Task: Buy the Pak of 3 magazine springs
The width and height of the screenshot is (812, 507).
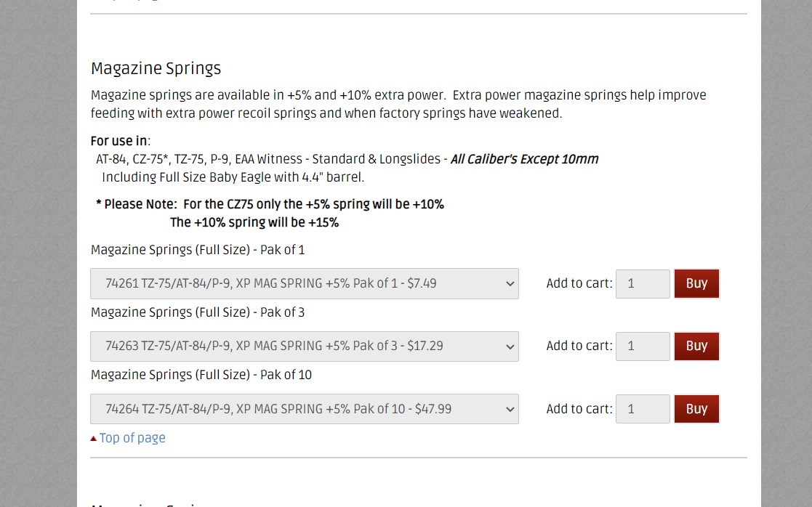Action: coord(696,346)
